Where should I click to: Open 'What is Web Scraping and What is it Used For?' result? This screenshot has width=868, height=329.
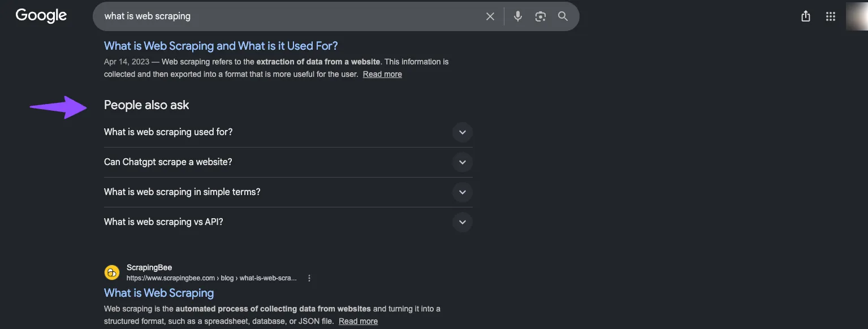(221, 46)
